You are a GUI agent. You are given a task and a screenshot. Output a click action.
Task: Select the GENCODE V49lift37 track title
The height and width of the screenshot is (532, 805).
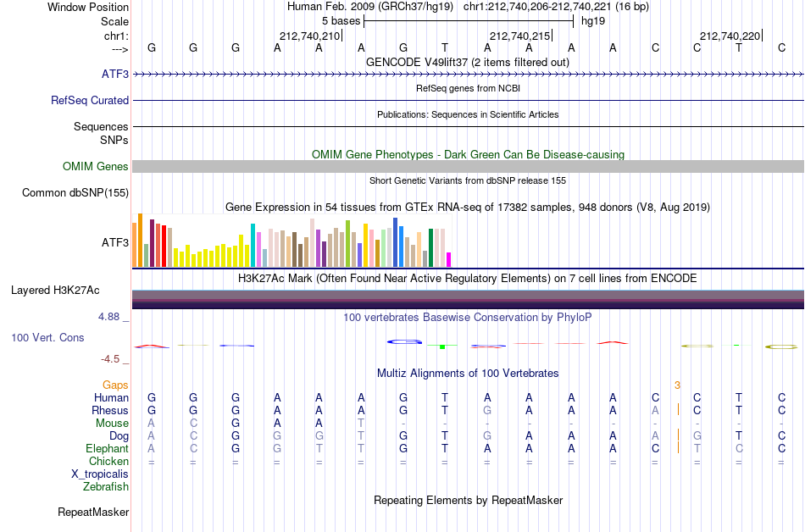(x=468, y=63)
